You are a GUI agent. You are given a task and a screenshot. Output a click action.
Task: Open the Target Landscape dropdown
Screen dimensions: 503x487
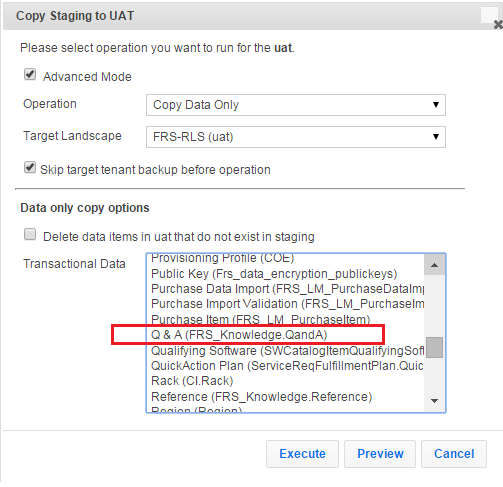tap(296, 137)
